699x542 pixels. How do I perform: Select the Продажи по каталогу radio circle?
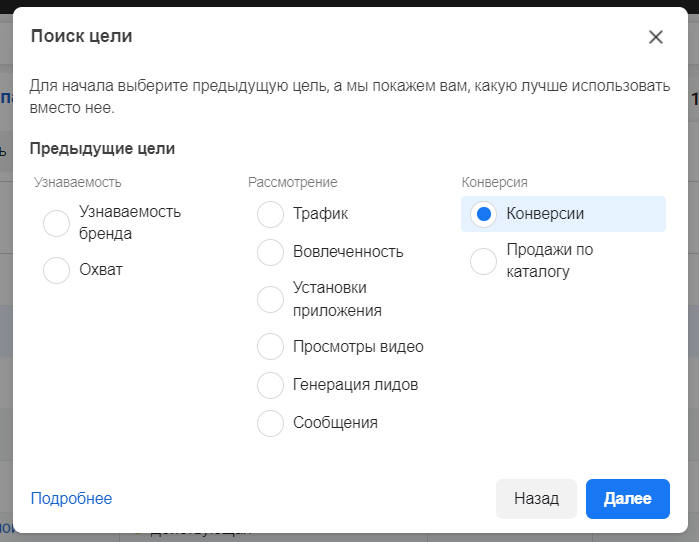pos(484,261)
